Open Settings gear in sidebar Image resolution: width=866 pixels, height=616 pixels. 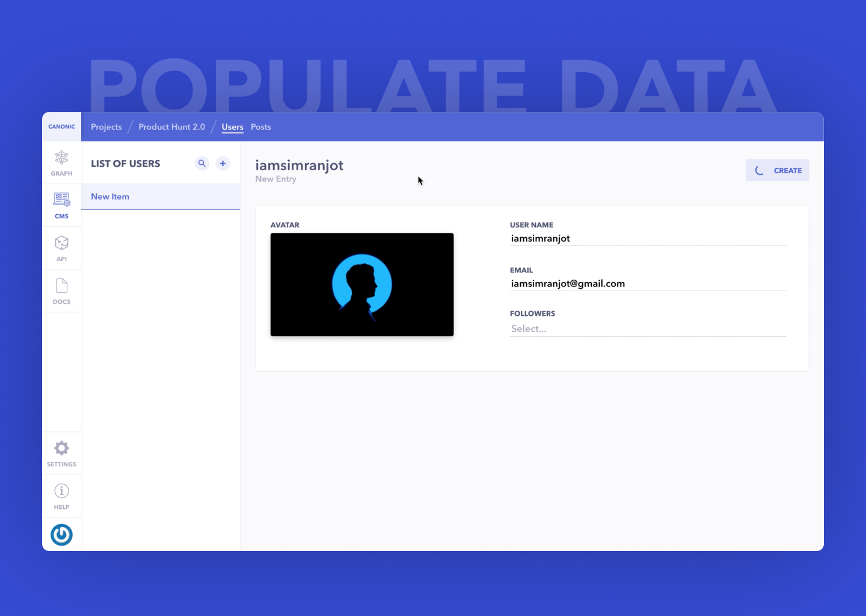coord(61,454)
